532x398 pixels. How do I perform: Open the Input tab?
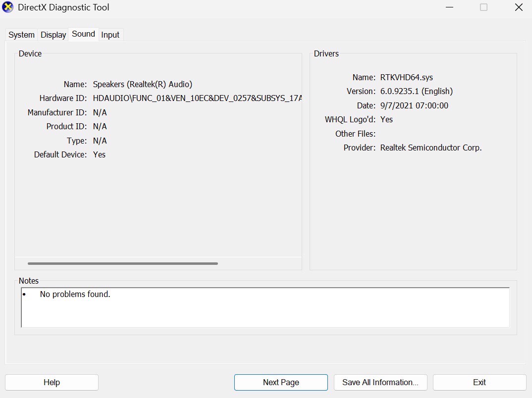[110, 35]
